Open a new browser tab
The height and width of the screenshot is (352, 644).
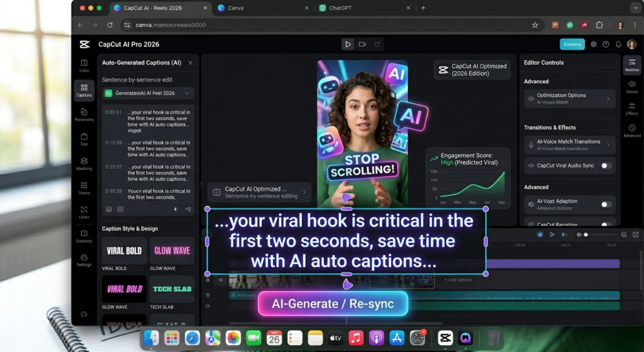423,8
